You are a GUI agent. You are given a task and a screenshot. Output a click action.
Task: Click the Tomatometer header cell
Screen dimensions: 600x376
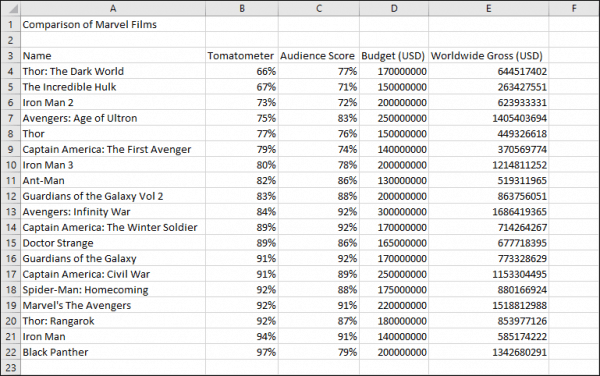242,55
